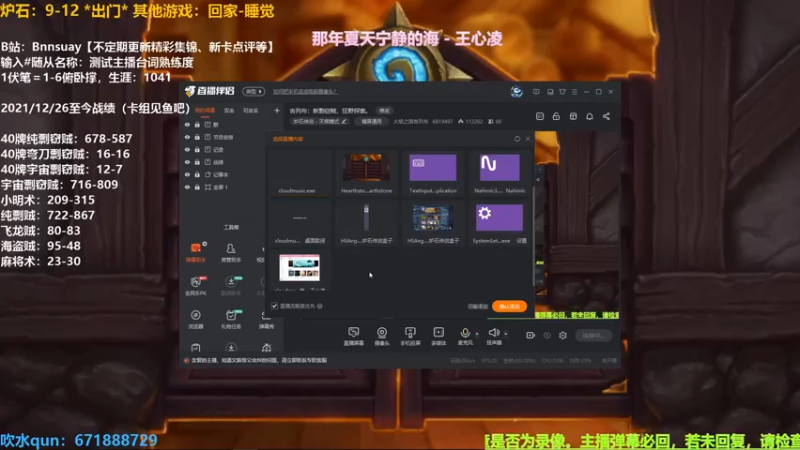800x450 pixels.
Task: Click the text button left of confirm
Action: tap(478, 307)
